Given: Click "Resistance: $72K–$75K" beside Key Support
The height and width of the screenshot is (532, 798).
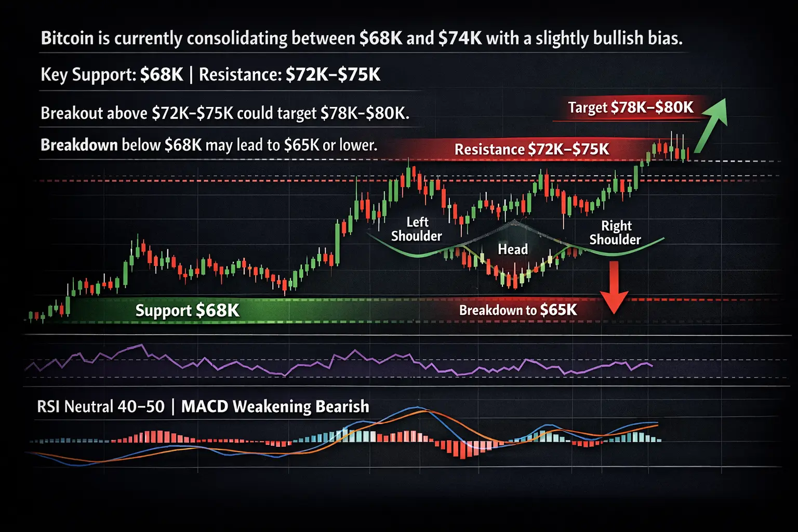Looking at the screenshot, I should (x=289, y=75).
